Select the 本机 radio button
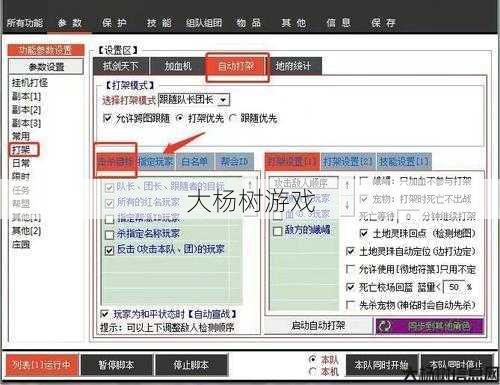 pyautogui.click(x=313, y=371)
